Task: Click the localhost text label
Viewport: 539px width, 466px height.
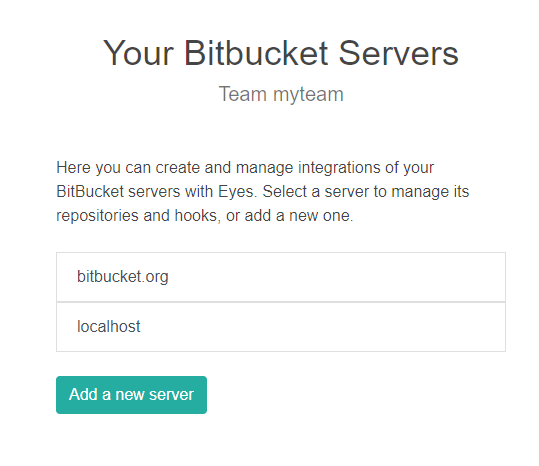Action: click(x=109, y=326)
